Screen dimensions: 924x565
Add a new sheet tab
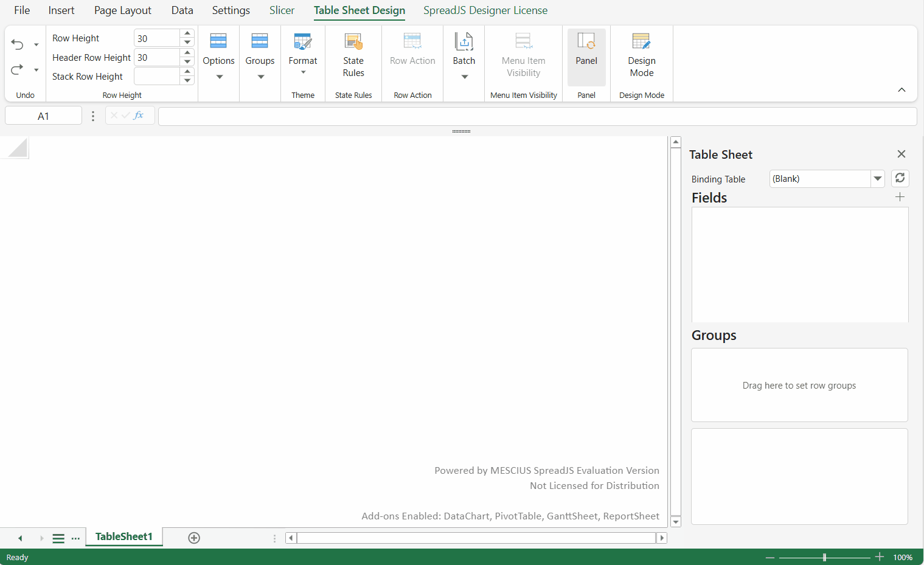pyautogui.click(x=194, y=538)
